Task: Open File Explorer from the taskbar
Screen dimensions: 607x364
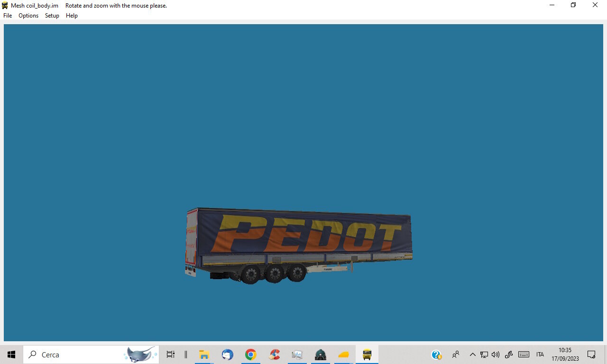Action: pyautogui.click(x=204, y=355)
